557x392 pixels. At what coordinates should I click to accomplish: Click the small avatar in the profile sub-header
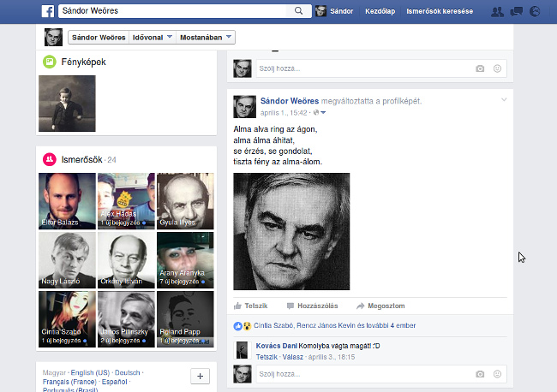point(53,38)
